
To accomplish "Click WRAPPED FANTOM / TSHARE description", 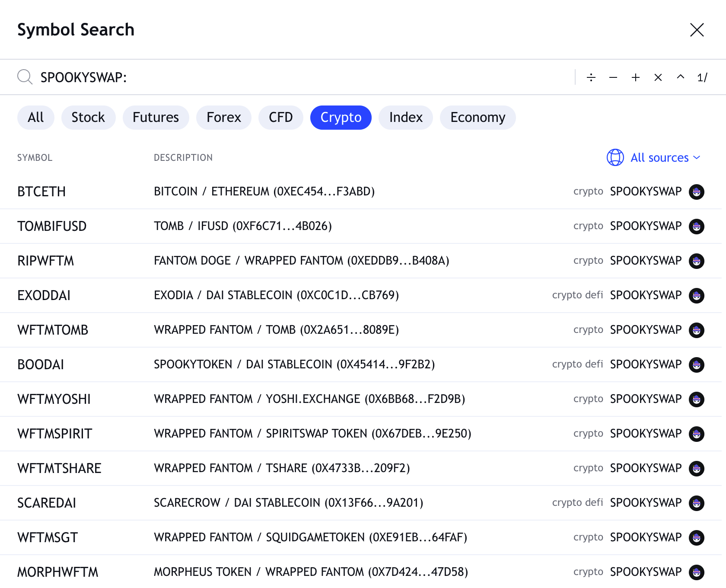I will [282, 468].
